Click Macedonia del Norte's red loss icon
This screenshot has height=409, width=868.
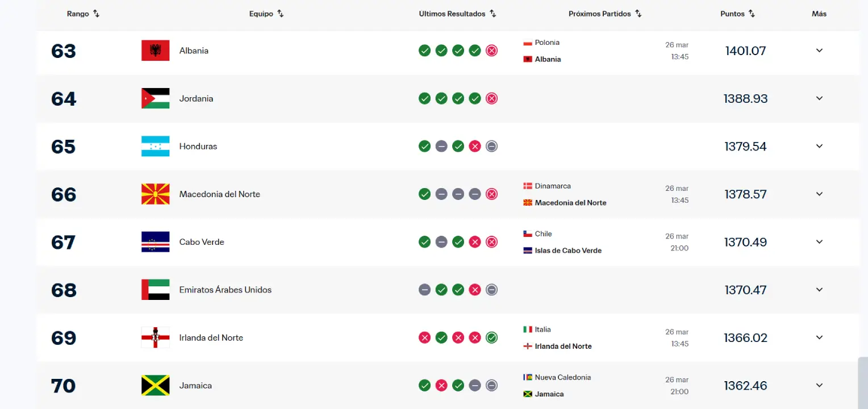pyautogui.click(x=492, y=194)
